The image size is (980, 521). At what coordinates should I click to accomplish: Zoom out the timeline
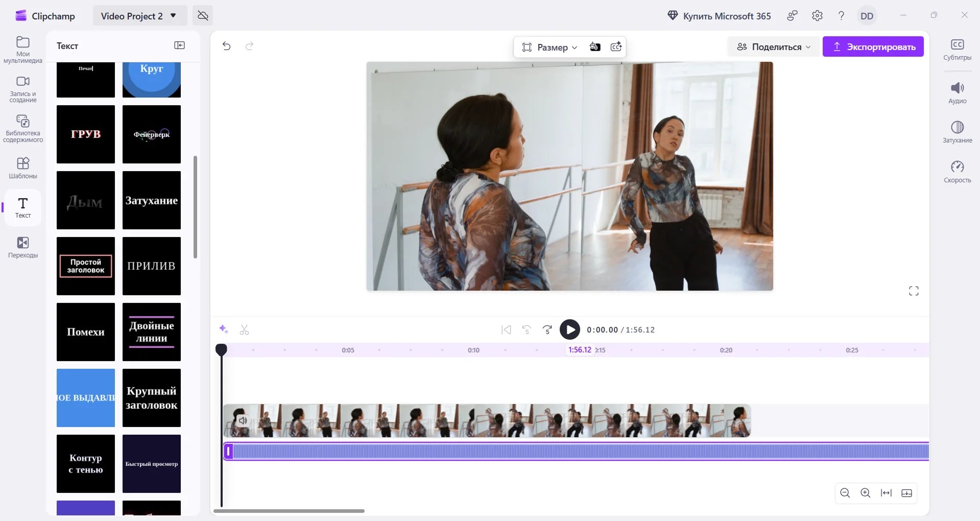coord(845,493)
